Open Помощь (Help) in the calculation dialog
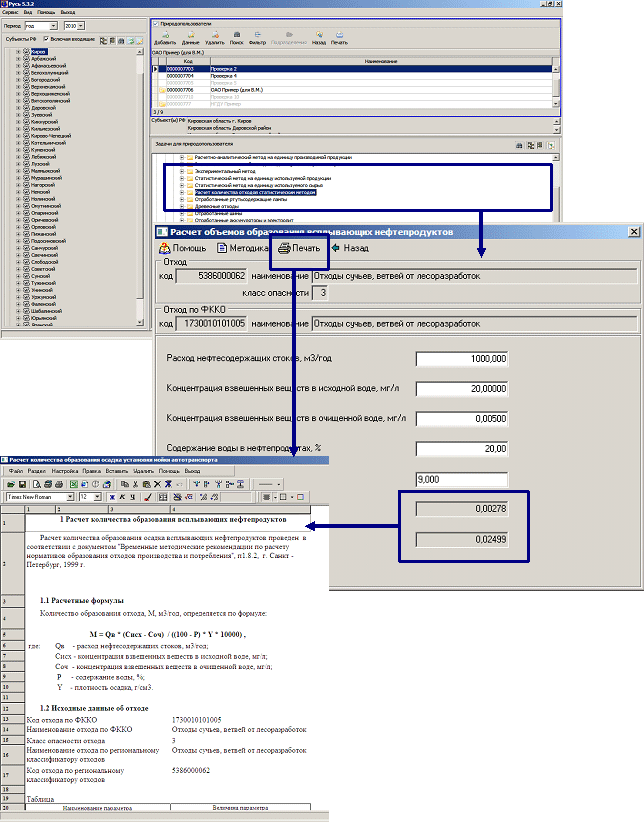Screen dimensions: 644x822 pos(182,248)
